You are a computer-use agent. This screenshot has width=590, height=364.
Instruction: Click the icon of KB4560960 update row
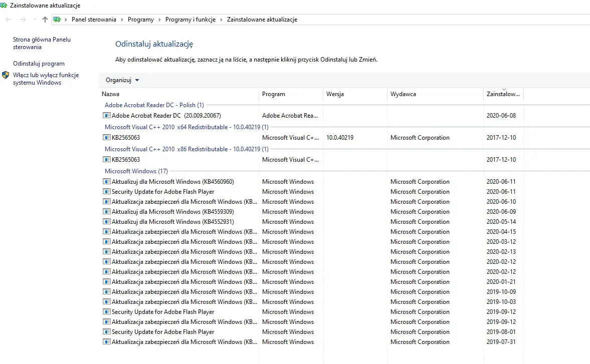(x=107, y=181)
